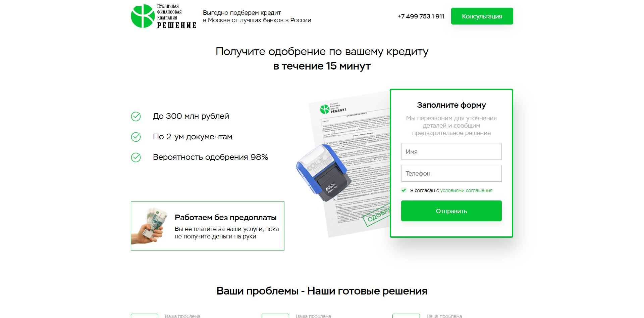
Task: Submit the form with Отправить button
Action: (x=451, y=211)
